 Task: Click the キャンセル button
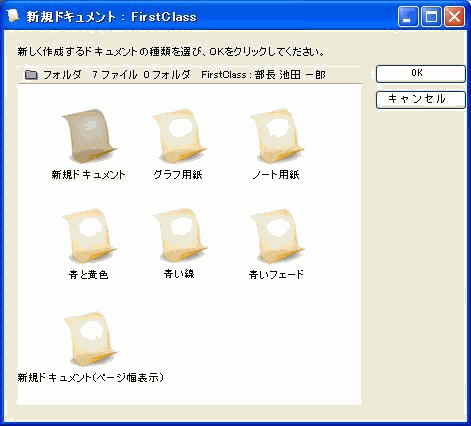coord(421,100)
